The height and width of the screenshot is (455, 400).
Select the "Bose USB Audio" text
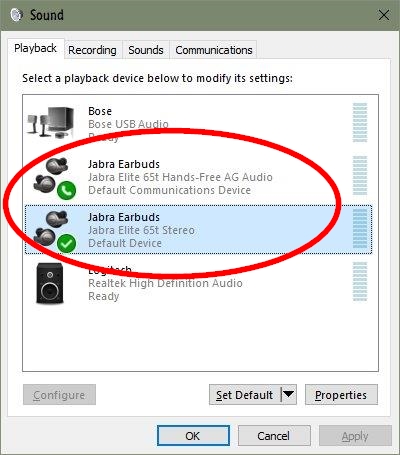128,124
